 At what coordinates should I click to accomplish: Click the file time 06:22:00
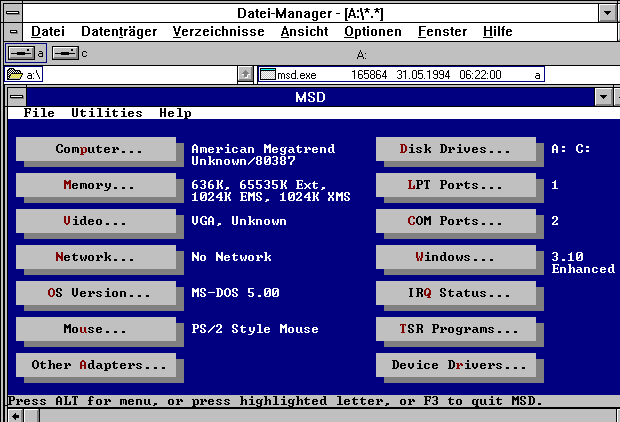click(x=480, y=75)
